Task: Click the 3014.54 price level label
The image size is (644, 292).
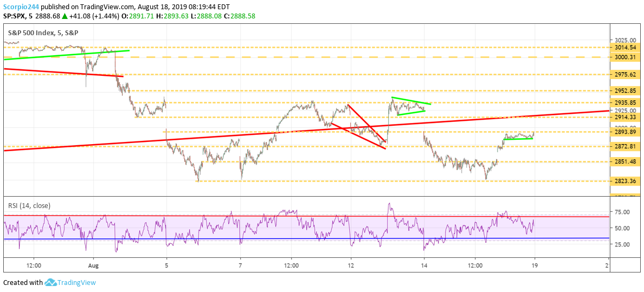Action: (626, 48)
